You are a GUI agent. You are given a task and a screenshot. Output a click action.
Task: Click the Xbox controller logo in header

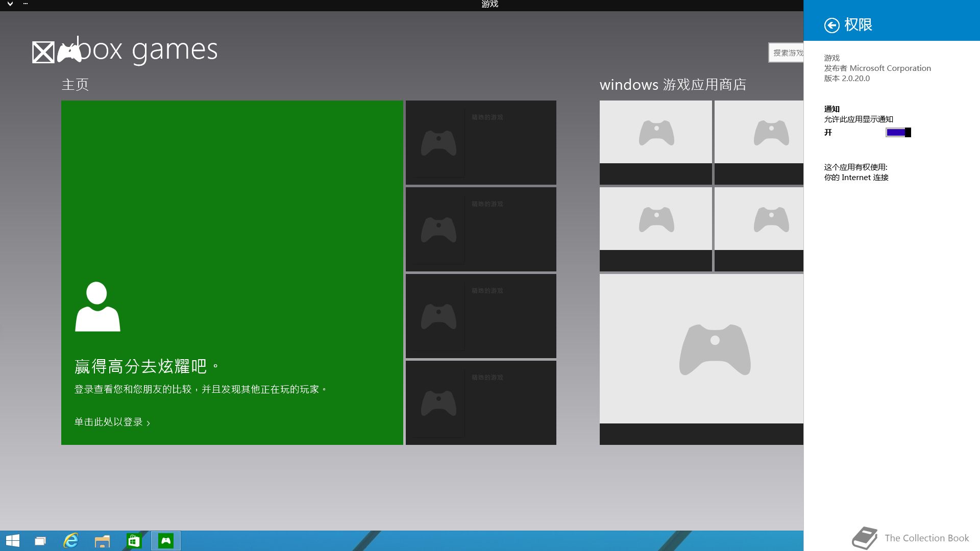point(69,52)
